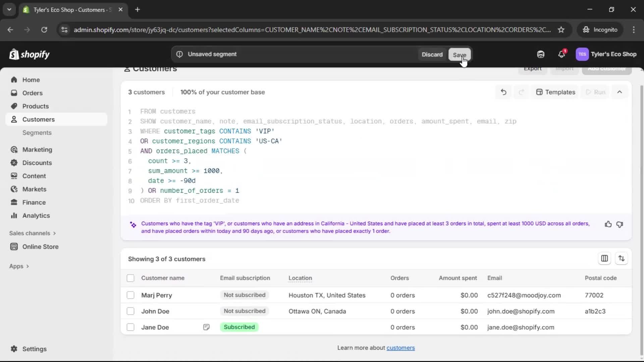The image size is (644, 362).
Task: Open Jane Doe's customer note icon
Action: (x=206, y=327)
